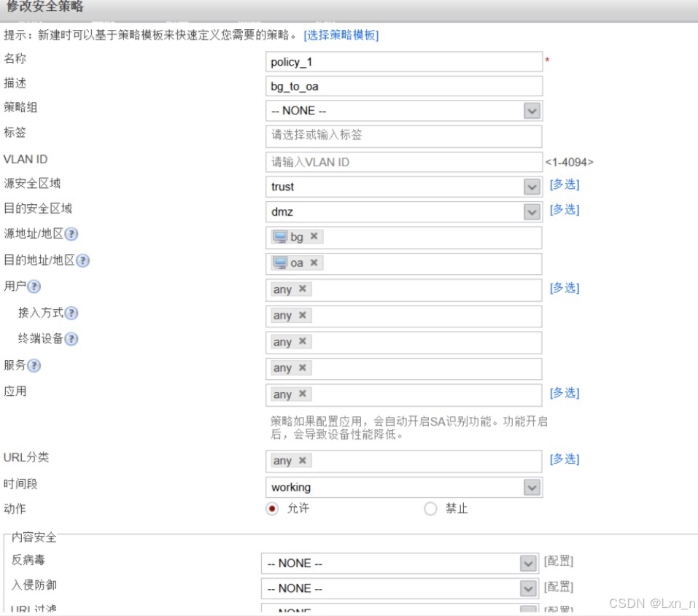698x616 pixels.
Task: Remove any tag in 服务 field
Action: click(302, 367)
